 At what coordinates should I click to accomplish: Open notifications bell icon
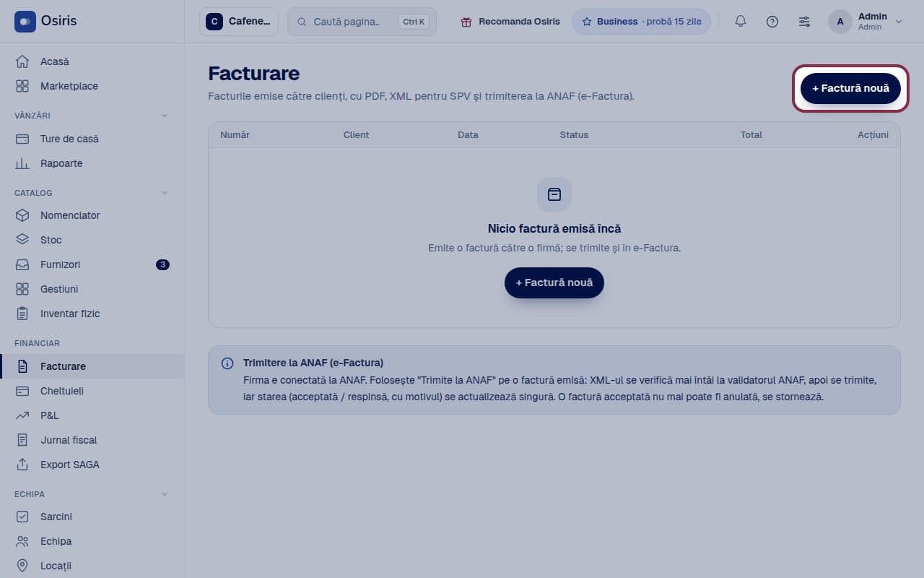[x=741, y=22]
